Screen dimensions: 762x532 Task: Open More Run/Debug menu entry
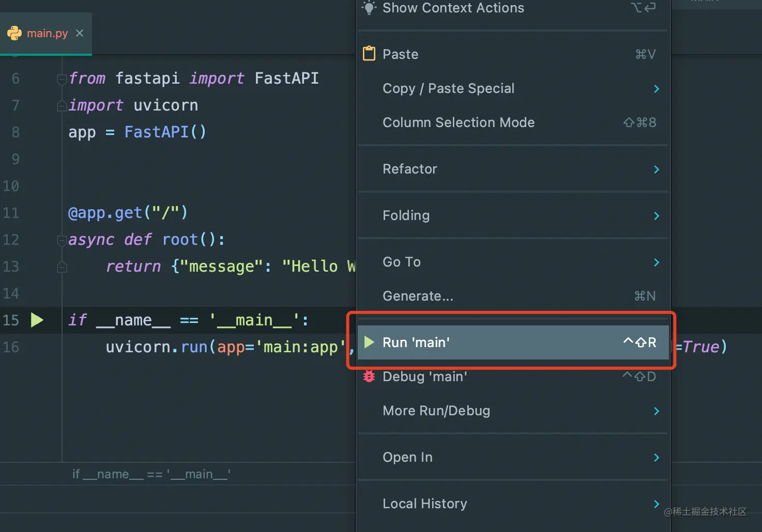(x=513, y=411)
